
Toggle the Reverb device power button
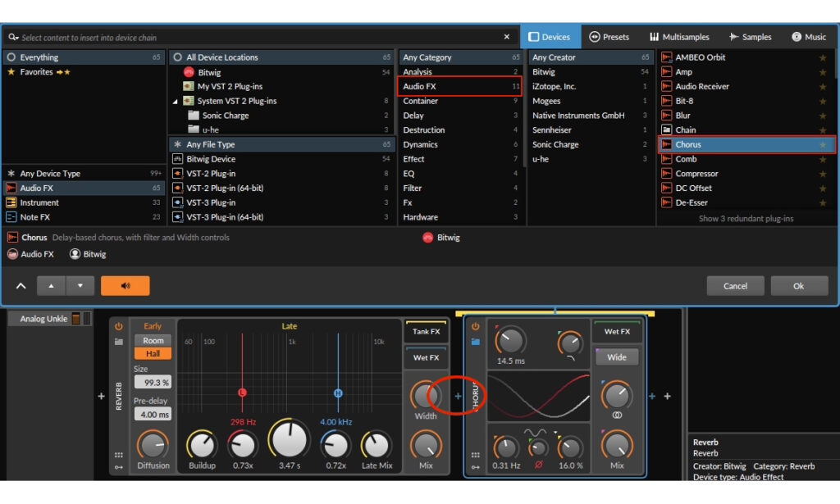click(x=118, y=326)
